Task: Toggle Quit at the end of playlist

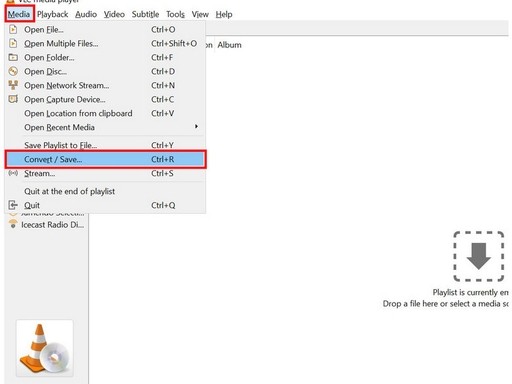Action: pyautogui.click(x=105, y=192)
